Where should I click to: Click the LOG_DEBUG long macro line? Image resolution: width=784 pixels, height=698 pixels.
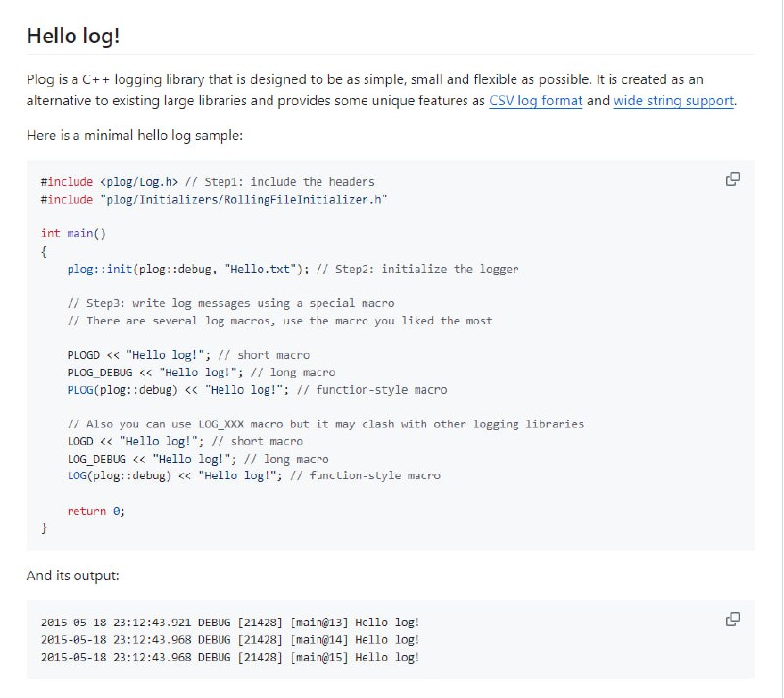point(197,459)
